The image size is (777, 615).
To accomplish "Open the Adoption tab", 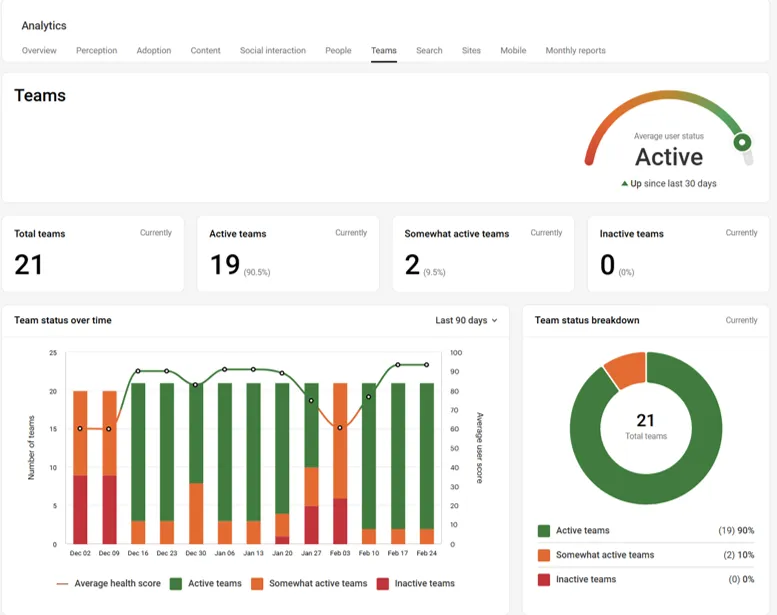I will (x=154, y=51).
